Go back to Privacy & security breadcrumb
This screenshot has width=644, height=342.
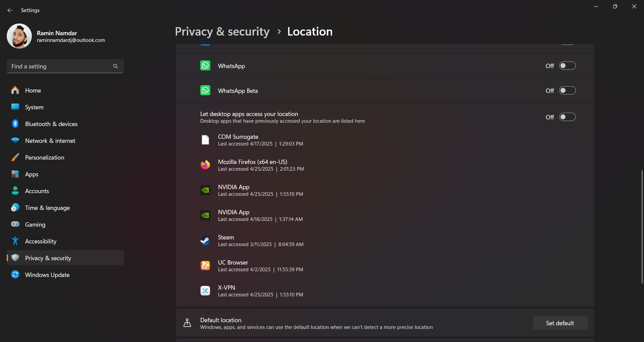[222, 32]
